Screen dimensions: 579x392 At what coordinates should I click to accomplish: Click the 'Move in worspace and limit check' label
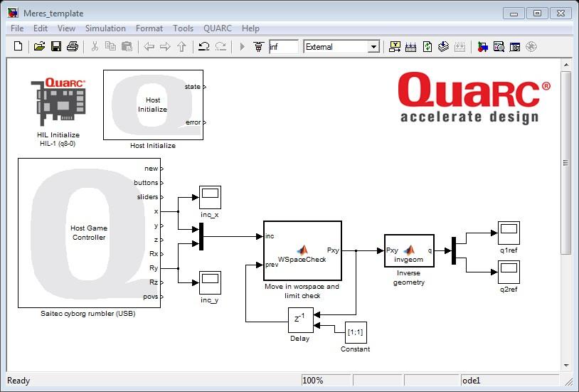tap(302, 291)
